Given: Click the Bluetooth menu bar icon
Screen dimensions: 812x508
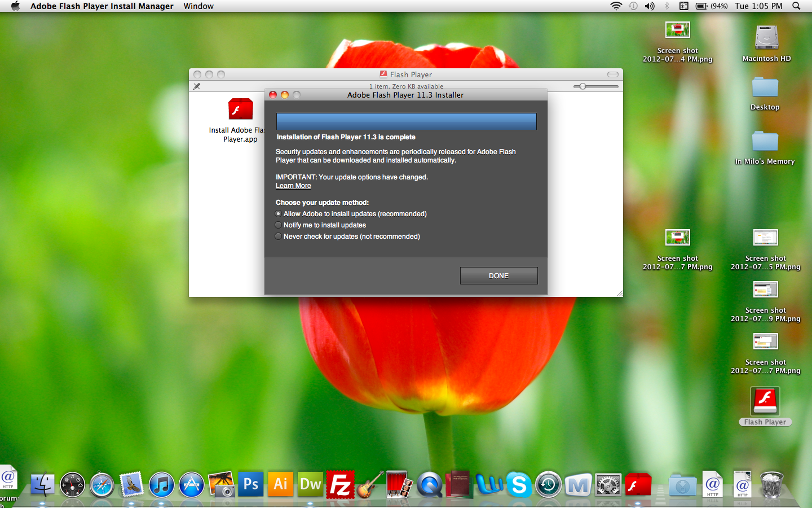Looking at the screenshot, I should coord(667,6).
